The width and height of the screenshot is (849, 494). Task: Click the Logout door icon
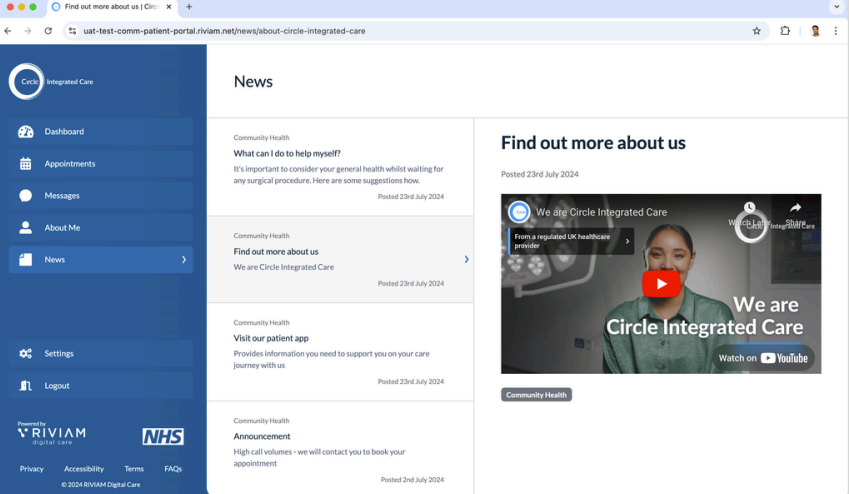26,386
